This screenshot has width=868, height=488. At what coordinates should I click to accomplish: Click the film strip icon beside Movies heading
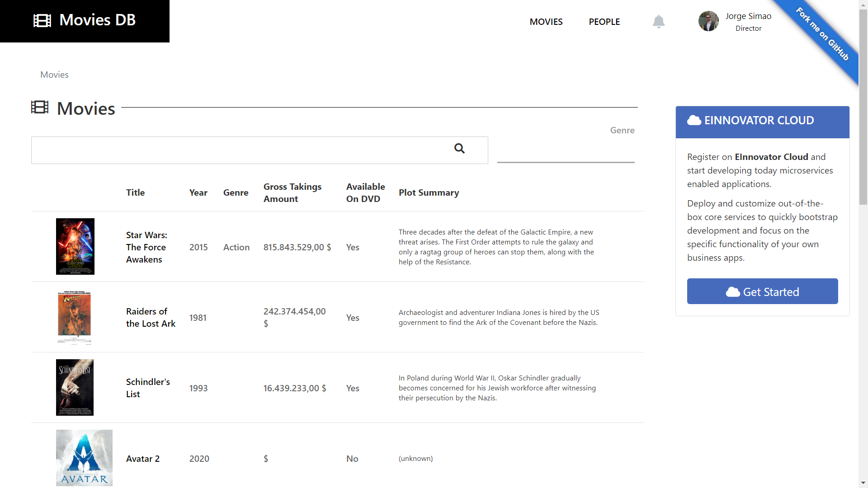coord(40,107)
